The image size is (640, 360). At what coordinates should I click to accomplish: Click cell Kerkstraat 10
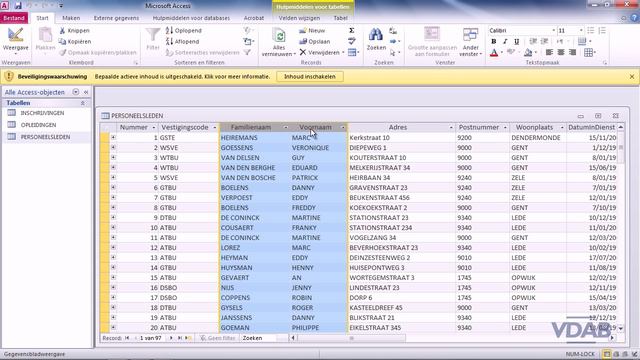coord(401,138)
